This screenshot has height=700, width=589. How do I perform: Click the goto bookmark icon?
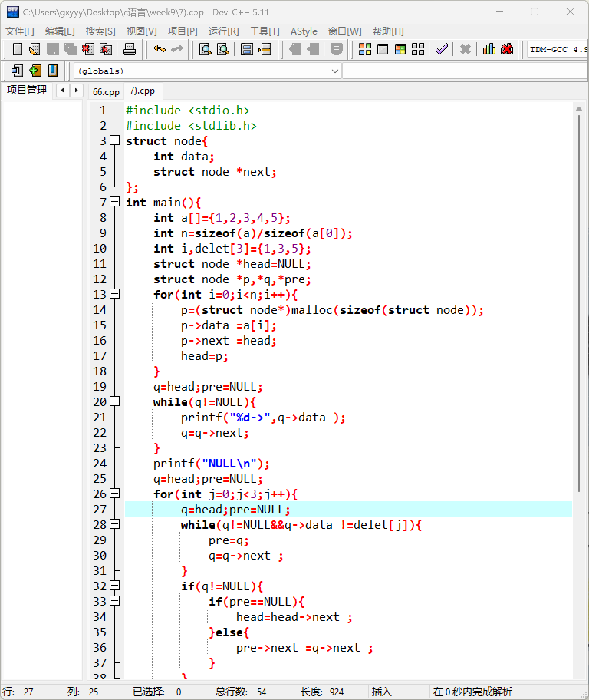click(53, 71)
